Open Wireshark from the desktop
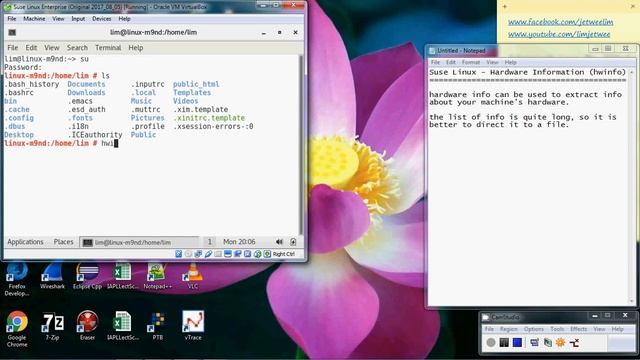This screenshot has width=640, height=360. click(x=52, y=277)
